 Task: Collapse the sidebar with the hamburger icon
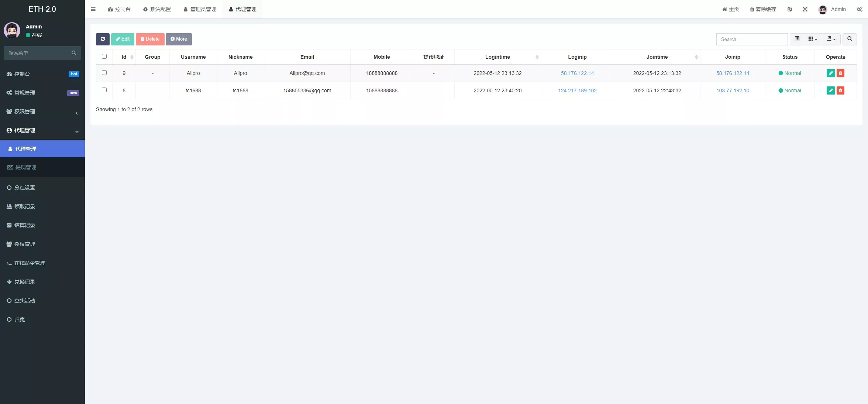[93, 9]
